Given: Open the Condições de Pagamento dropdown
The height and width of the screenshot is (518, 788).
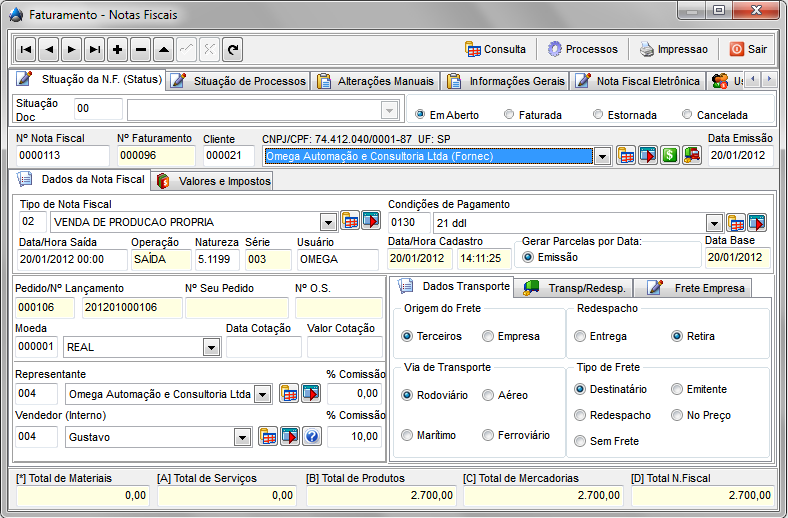Looking at the screenshot, I should (714, 222).
